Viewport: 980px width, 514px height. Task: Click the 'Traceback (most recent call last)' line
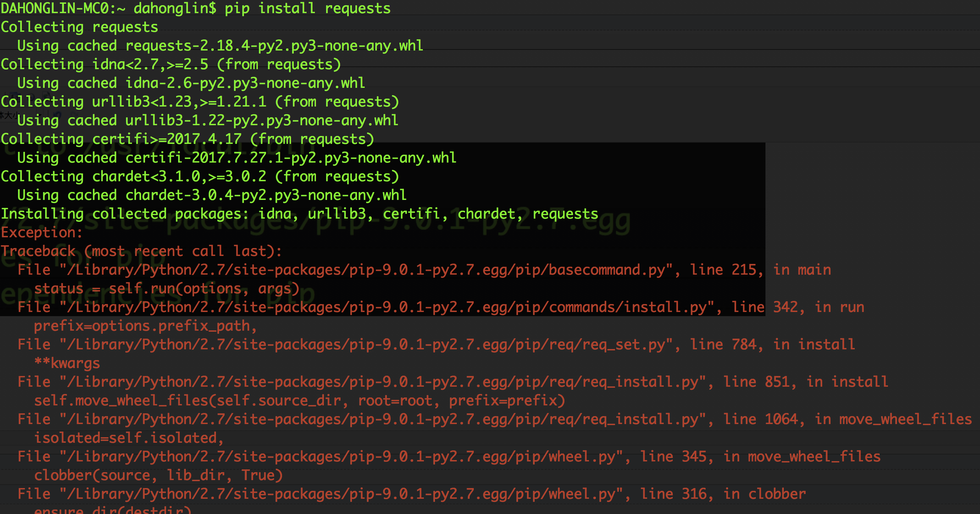pyautogui.click(x=141, y=251)
